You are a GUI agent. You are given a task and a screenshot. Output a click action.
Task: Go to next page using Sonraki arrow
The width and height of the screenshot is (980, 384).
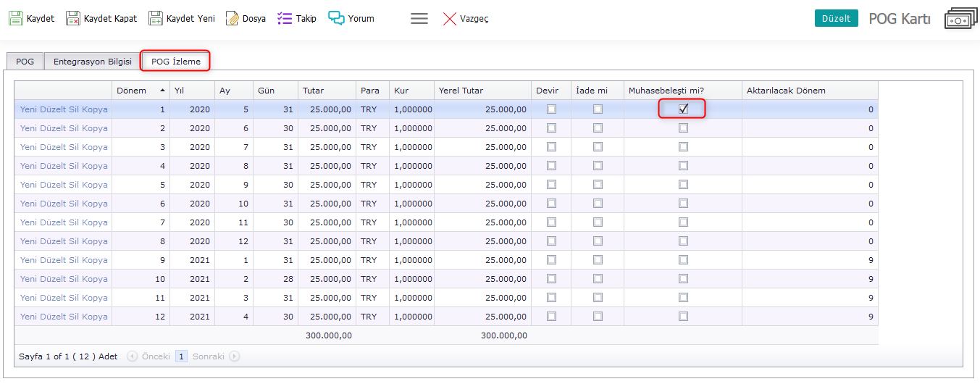tap(235, 356)
